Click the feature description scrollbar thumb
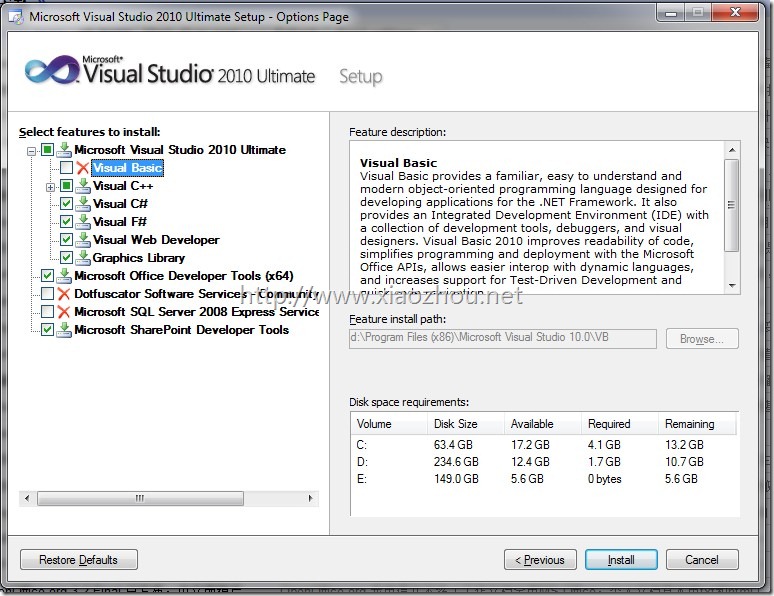 tap(732, 205)
